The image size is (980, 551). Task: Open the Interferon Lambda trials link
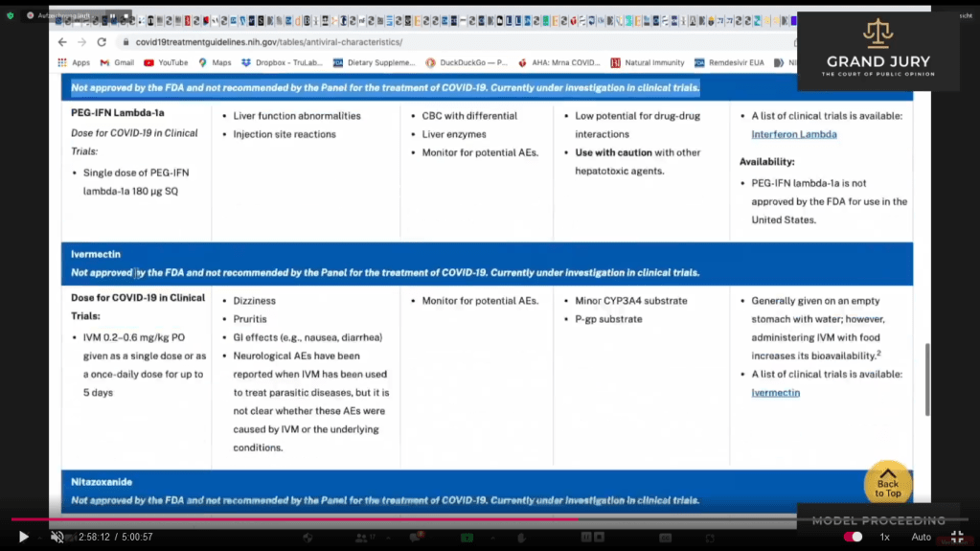point(793,134)
